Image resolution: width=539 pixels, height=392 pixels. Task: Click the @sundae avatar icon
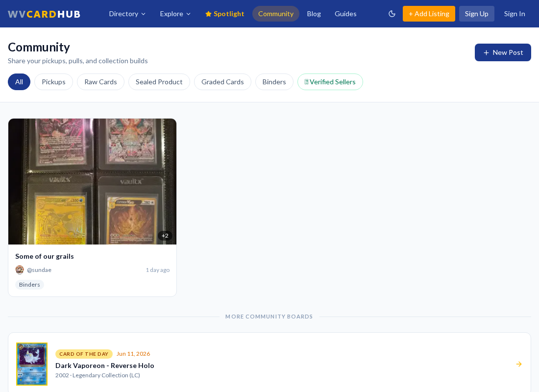pyautogui.click(x=20, y=270)
